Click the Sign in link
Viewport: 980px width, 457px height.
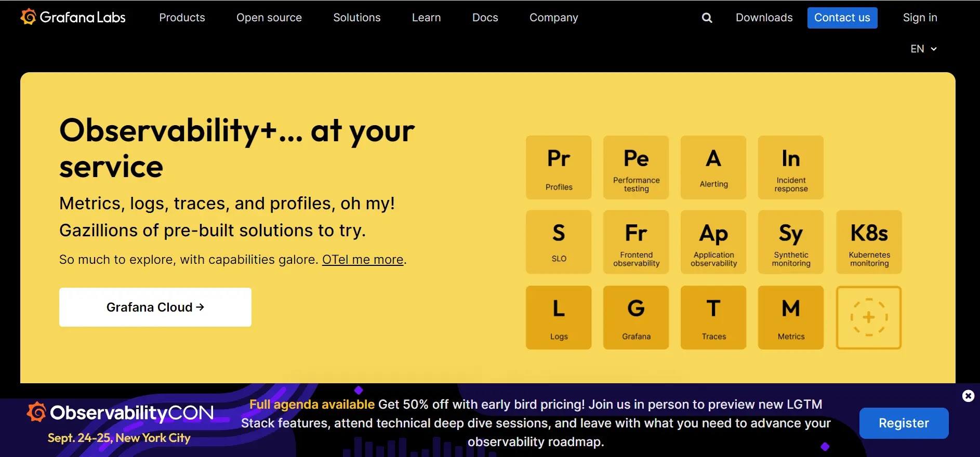(x=920, y=18)
